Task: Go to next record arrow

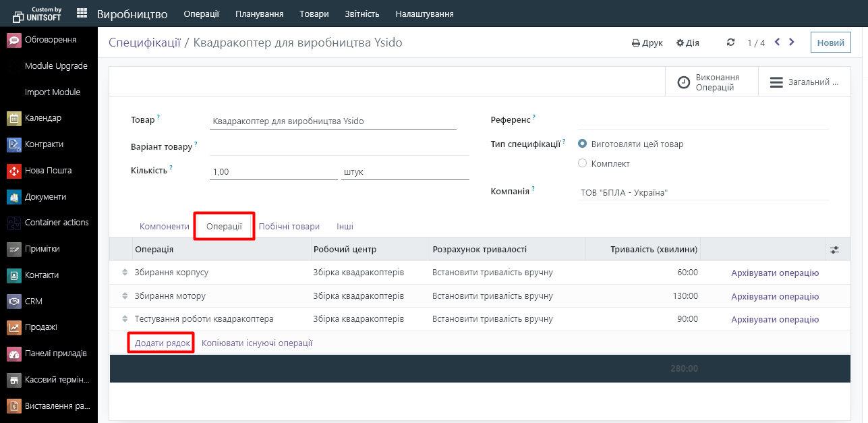Action: 792,43
